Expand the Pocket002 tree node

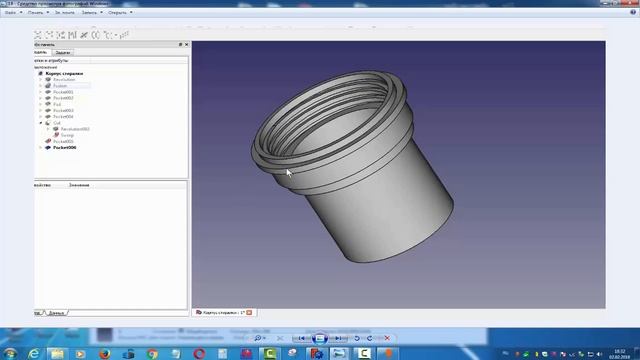[x=40, y=98]
